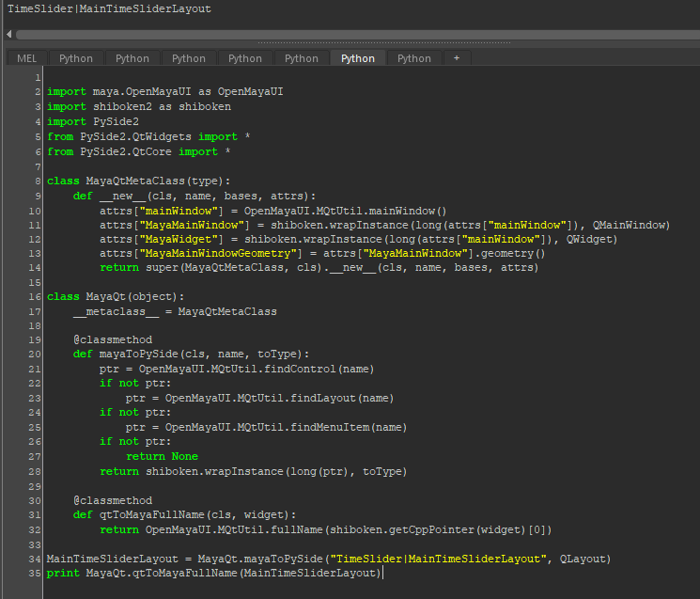Place cursor on the 'import PySide2' line
This screenshot has width=700, height=599.
pyautogui.click(x=93, y=121)
